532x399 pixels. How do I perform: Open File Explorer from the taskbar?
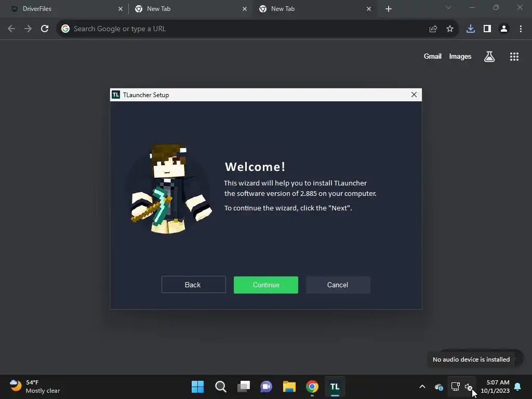(289, 387)
